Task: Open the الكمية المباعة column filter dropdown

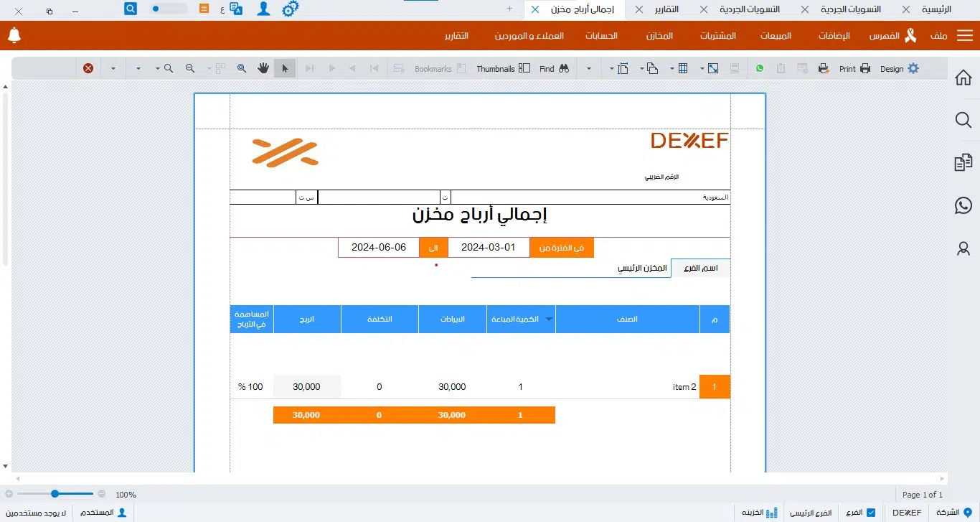Action: tap(549, 319)
